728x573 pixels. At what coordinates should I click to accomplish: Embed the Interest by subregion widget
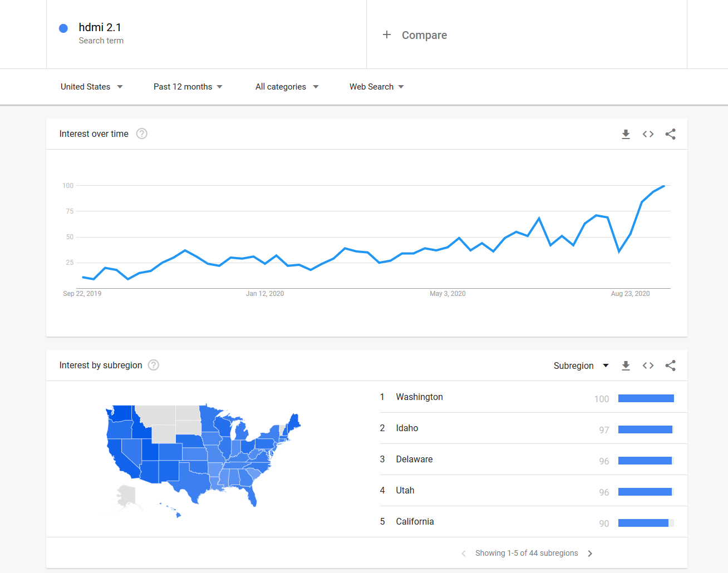coord(648,365)
